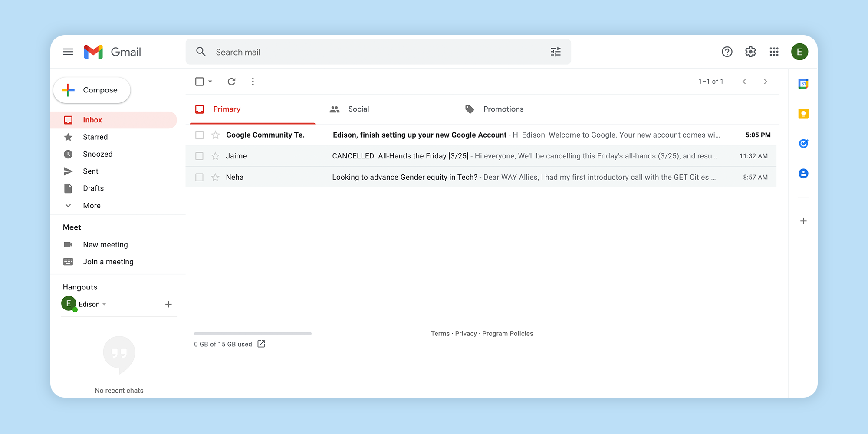Open the Edison account avatar
This screenshot has height=434, width=868.
(799, 52)
